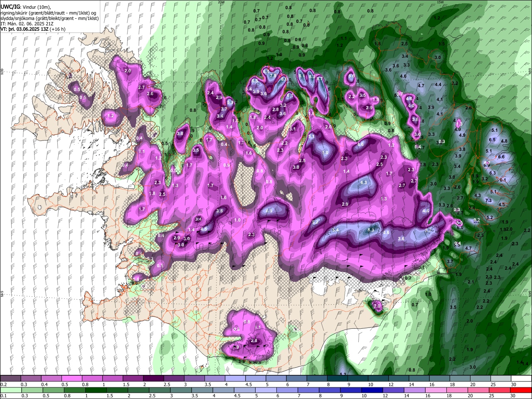532x399 pixels.
Task: Click the 4.4 value in the northeast
Action: 438,84
